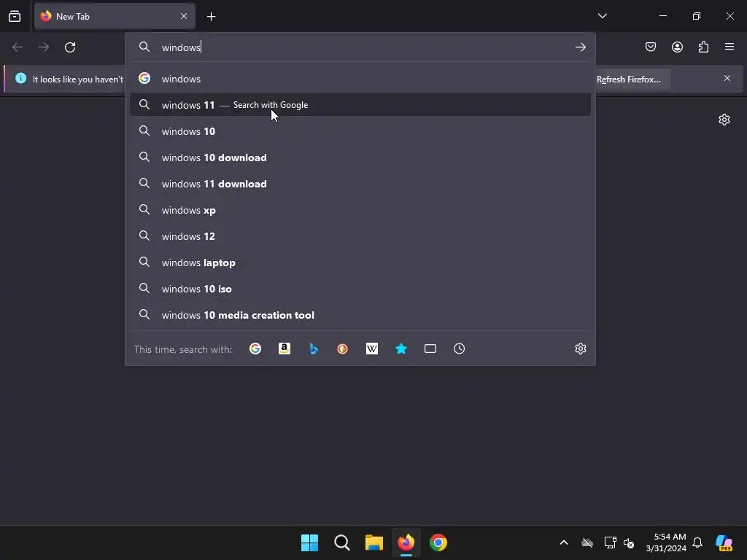The image size is (747, 560).
Task: Search this time with Wikipedia
Action: tap(371, 349)
